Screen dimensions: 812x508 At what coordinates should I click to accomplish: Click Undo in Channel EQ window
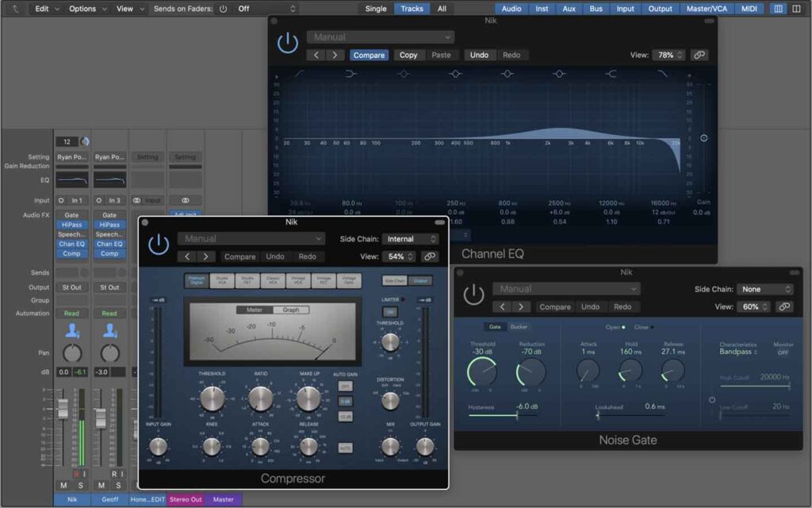tap(479, 55)
